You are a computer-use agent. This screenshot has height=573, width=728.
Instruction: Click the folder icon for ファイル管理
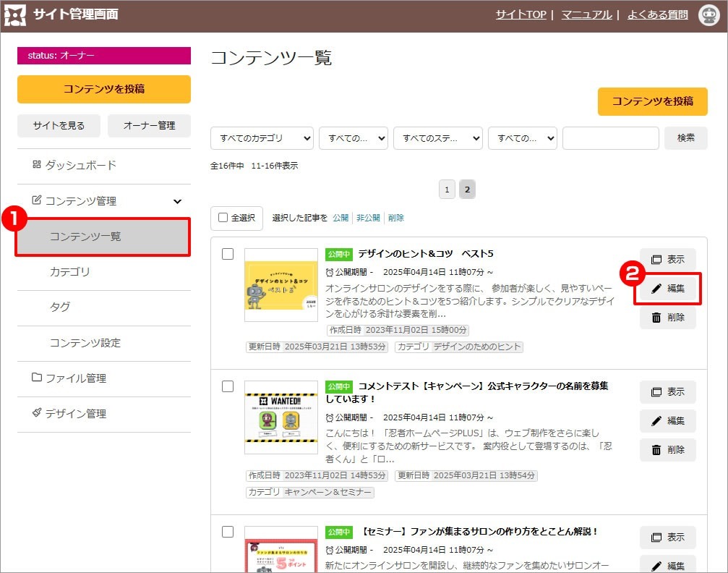click(x=37, y=378)
